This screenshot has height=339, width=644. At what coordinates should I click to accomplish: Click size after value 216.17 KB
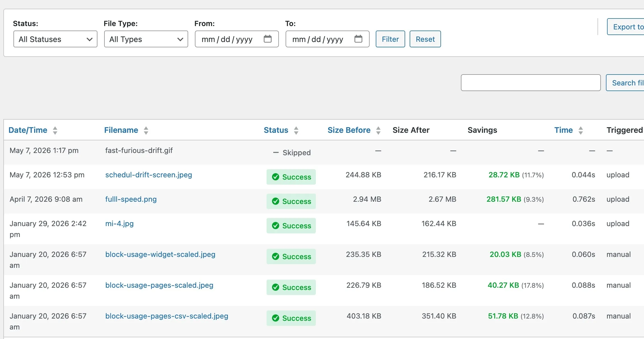tap(440, 175)
